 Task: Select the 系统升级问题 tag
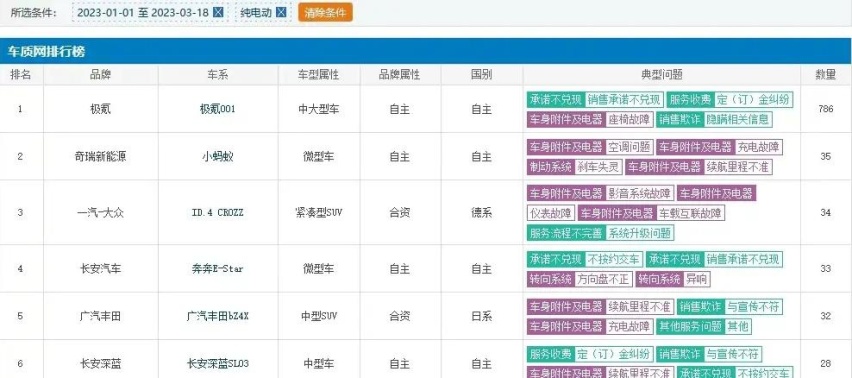pyautogui.click(x=640, y=234)
